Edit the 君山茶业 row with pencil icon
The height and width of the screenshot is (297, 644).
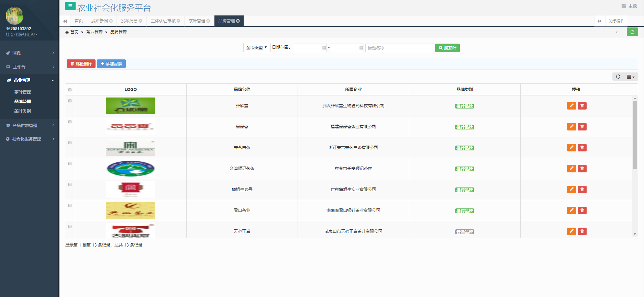click(x=571, y=210)
